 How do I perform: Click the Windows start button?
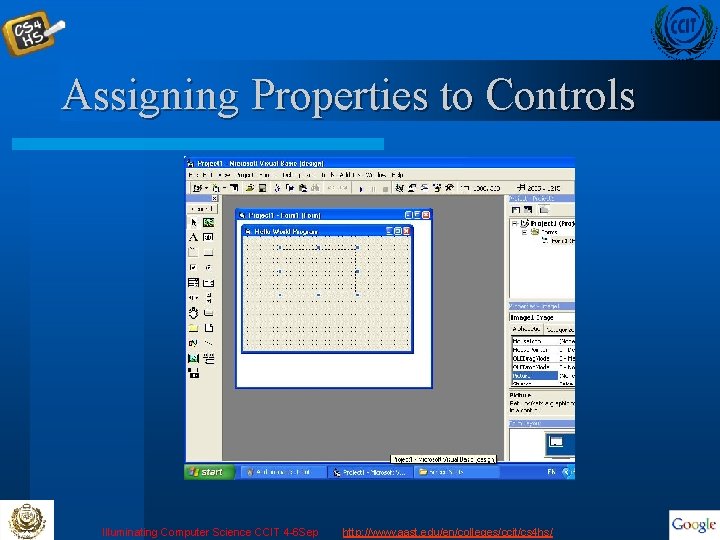point(209,472)
